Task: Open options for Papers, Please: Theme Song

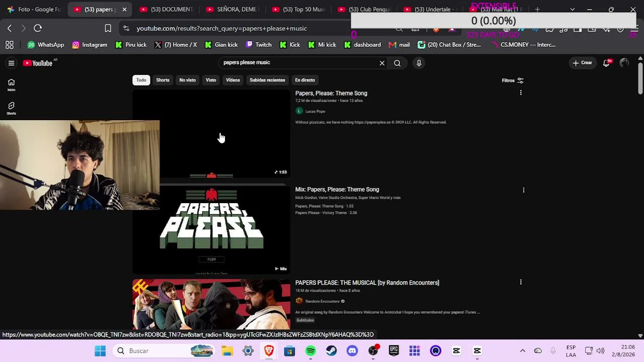Action: tap(521, 93)
